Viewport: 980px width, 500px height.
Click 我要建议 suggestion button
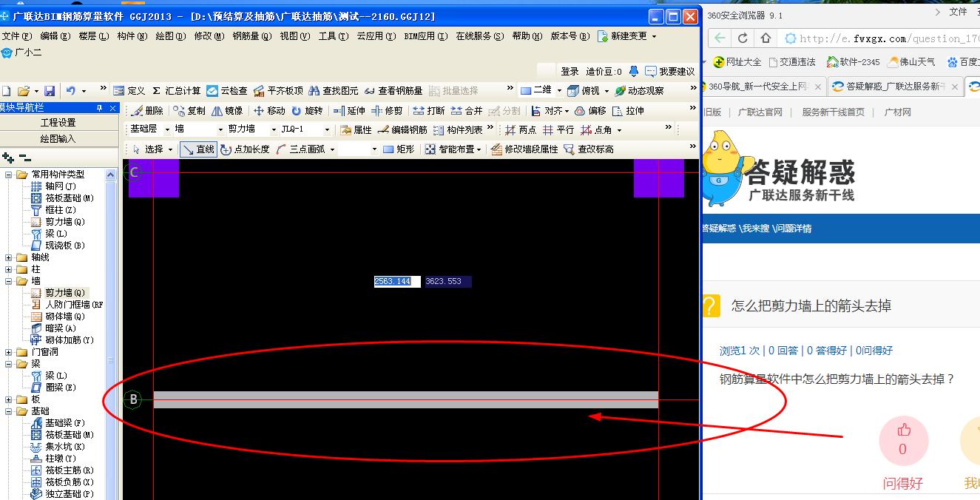click(x=669, y=72)
